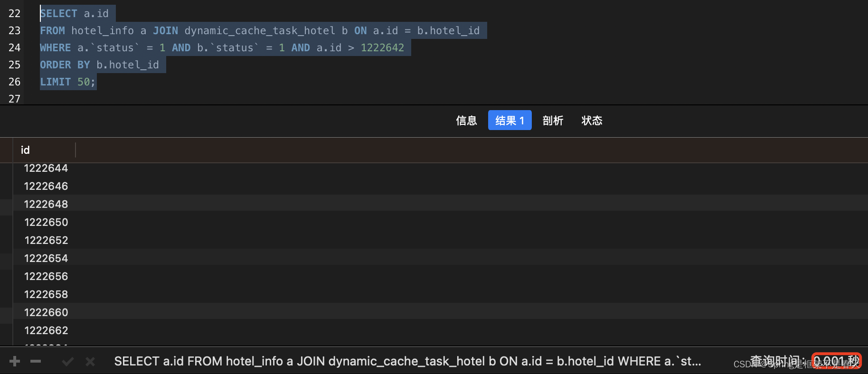The height and width of the screenshot is (374, 868).
Task: Click the apply changes checkmark icon
Action: click(x=68, y=362)
